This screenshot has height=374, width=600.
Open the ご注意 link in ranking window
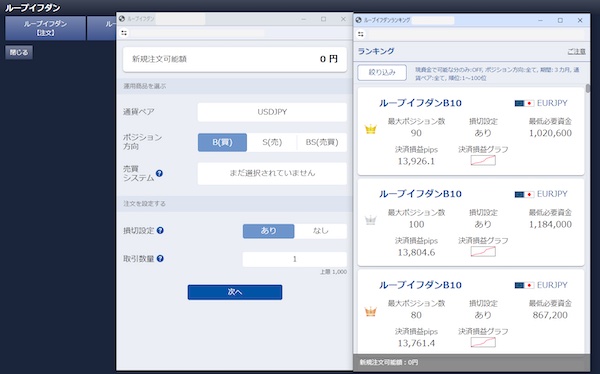(576, 51)
